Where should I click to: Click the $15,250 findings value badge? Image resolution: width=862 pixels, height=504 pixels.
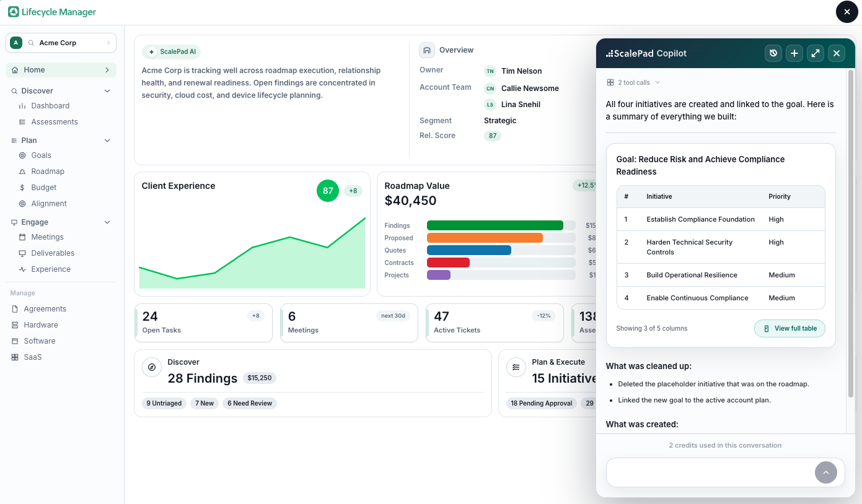260,378
